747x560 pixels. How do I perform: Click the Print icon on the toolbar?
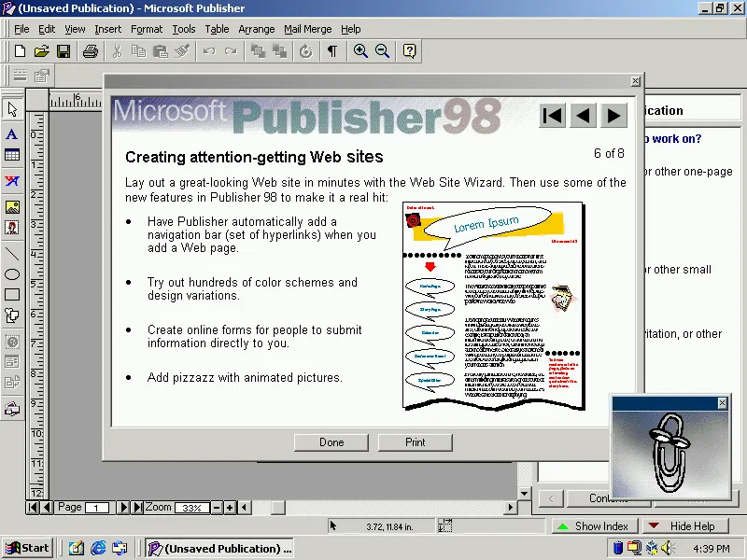90,51
